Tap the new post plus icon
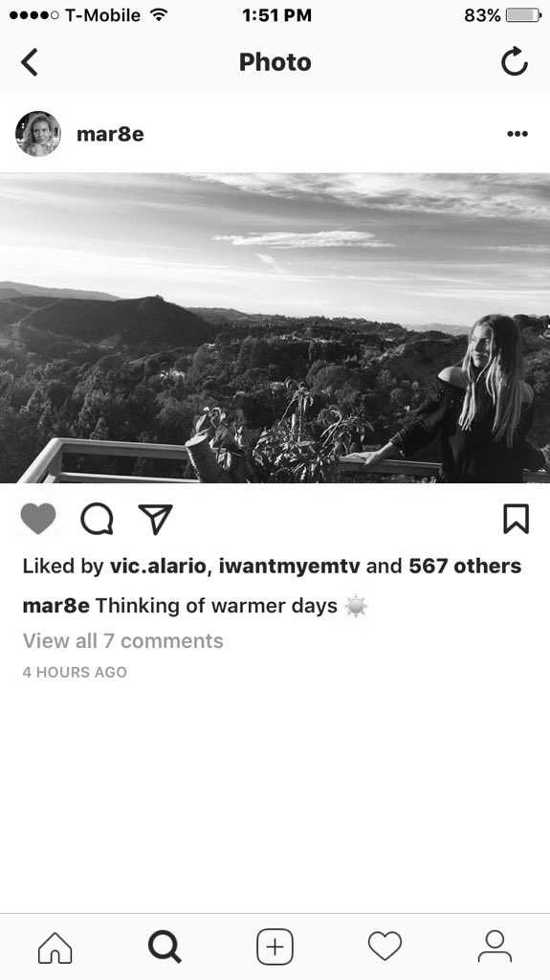 click(275, 947)
